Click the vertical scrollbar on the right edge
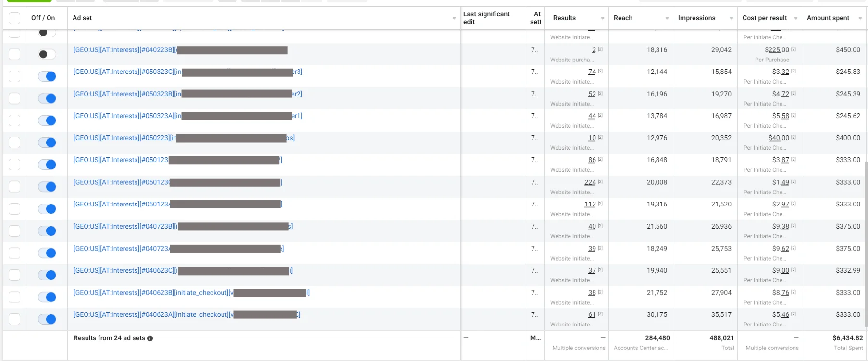The image size is (868, 361). point(866,240)
